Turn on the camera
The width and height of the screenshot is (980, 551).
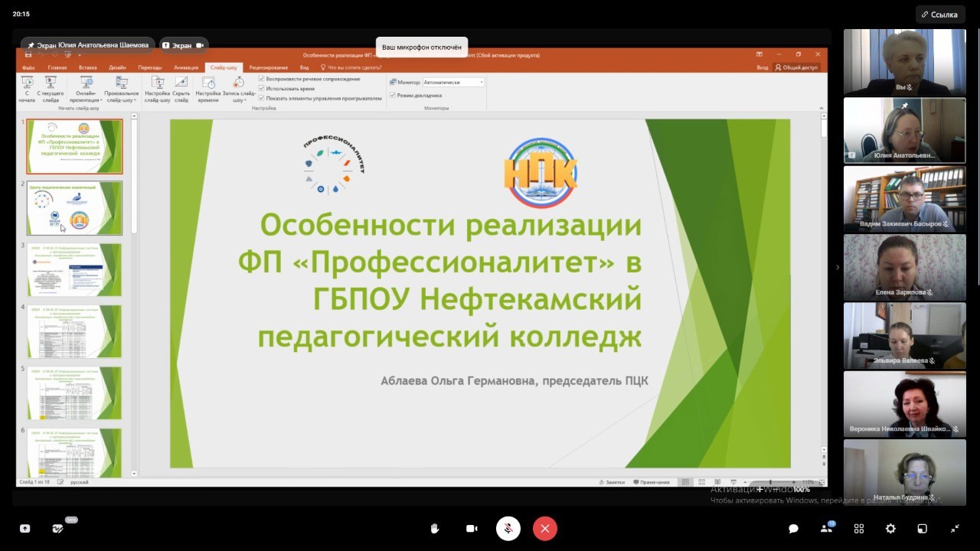[472, 529]
